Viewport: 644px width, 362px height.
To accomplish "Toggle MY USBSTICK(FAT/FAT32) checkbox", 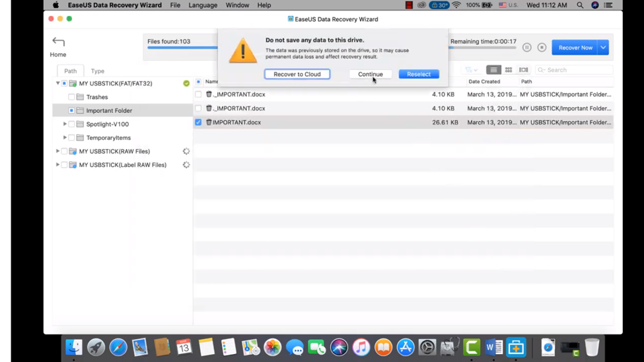I will pos(64,83).
